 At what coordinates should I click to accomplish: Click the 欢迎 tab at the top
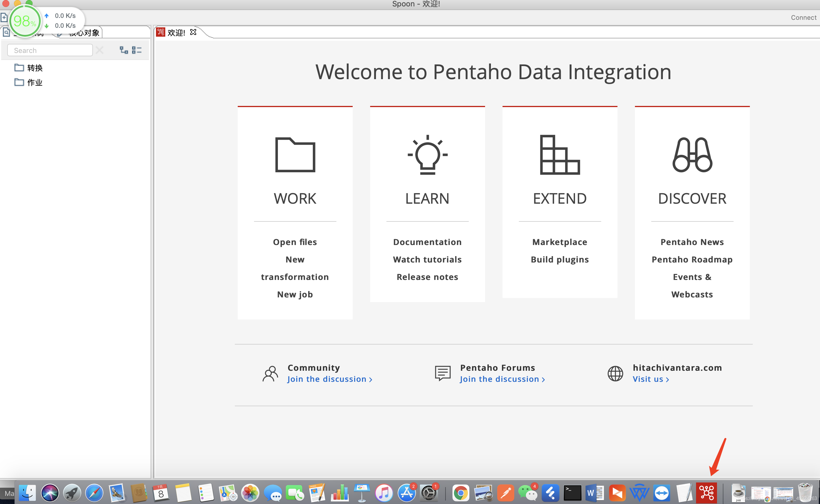point(175,32)
